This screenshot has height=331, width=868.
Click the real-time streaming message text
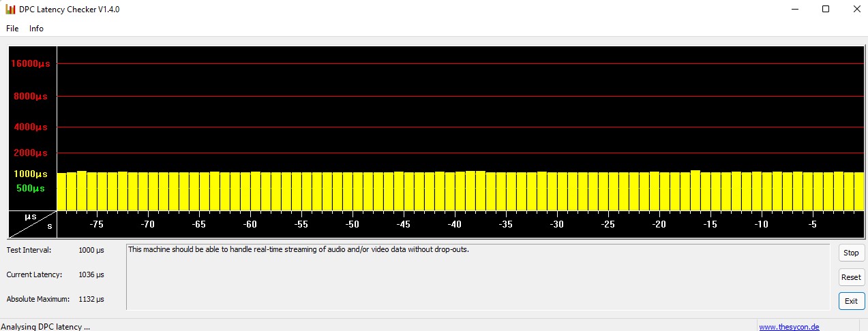coord(299,249)
